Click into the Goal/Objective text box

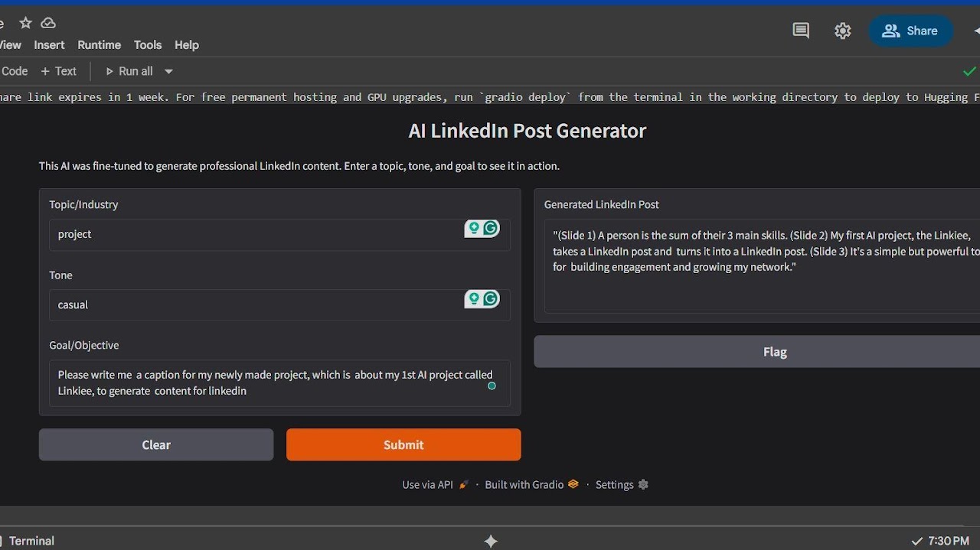click(x=268, y=382)
